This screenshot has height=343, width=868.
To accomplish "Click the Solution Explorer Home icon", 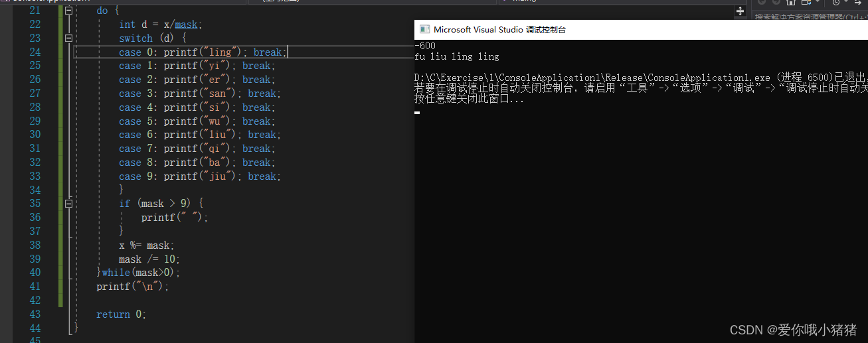I will click(790, 3).
